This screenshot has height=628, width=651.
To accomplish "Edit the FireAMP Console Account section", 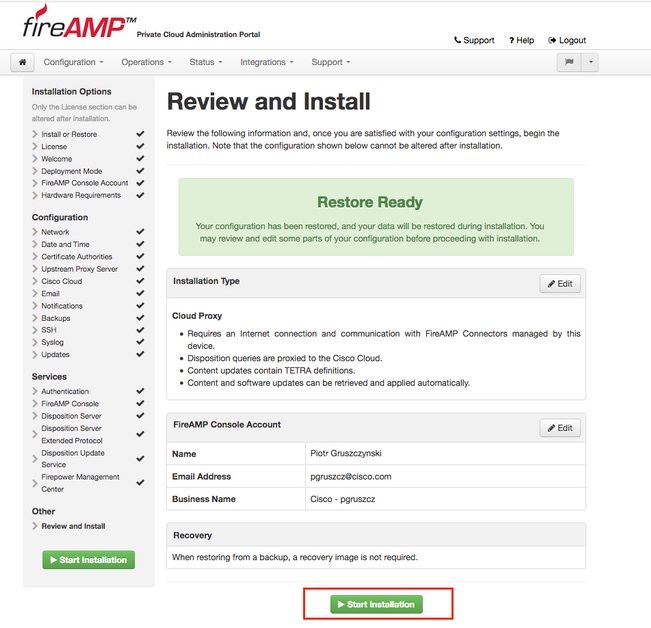I will point(560,428).
